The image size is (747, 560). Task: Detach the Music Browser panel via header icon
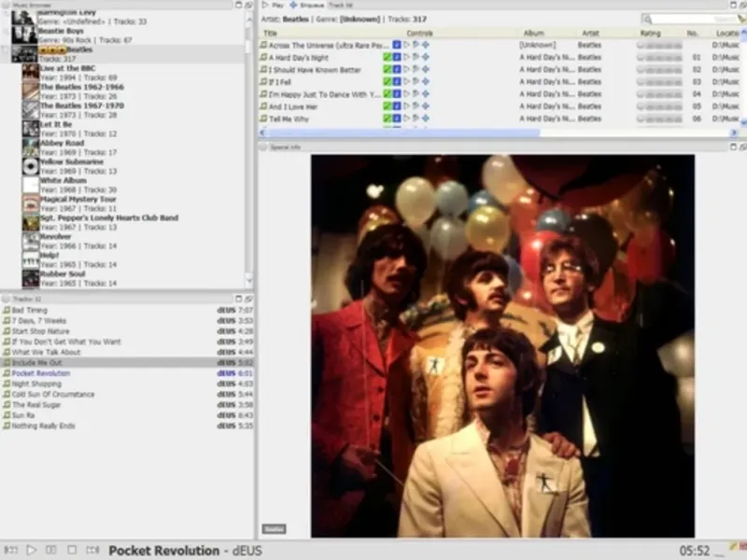(x=248, y=5)
